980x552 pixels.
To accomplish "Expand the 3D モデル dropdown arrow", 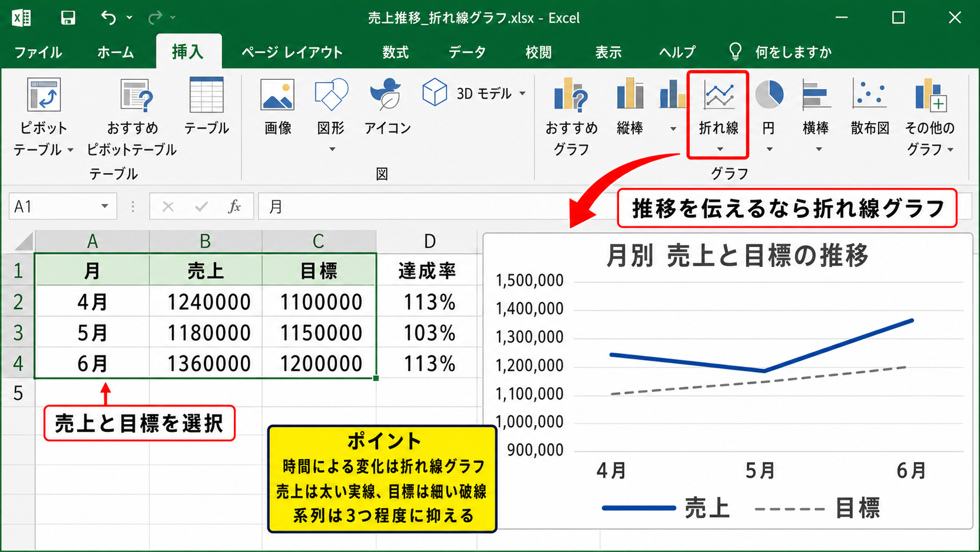I will [x=522, y=93].
